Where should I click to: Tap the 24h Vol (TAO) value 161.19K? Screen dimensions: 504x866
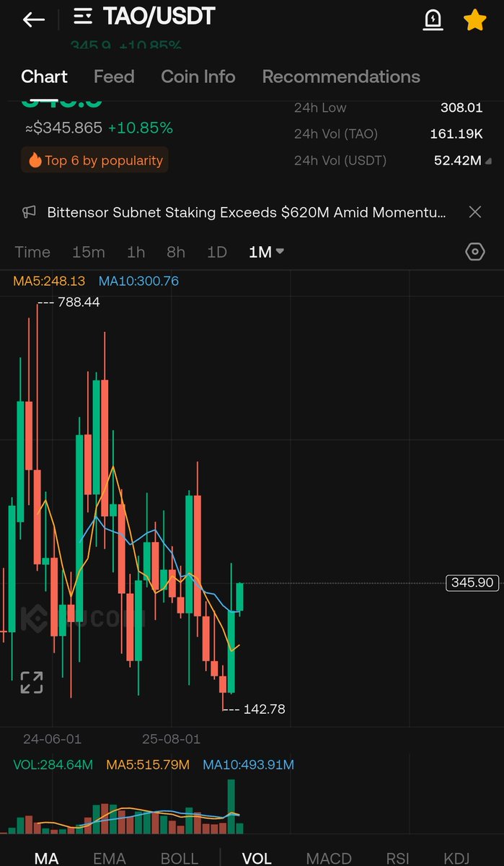[456, 134]
